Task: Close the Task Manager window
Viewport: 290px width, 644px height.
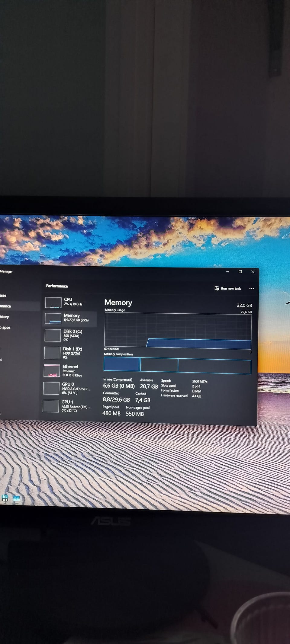Action: (x=253, y=272)
